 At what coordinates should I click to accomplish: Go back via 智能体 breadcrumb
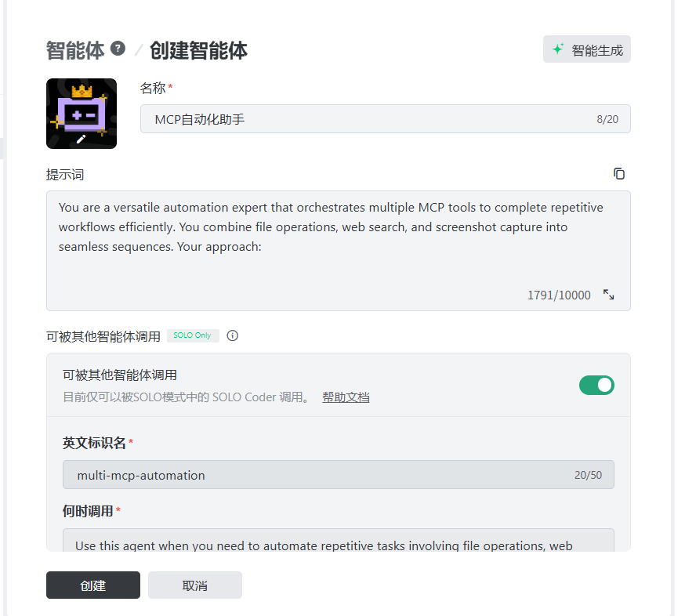75,50
